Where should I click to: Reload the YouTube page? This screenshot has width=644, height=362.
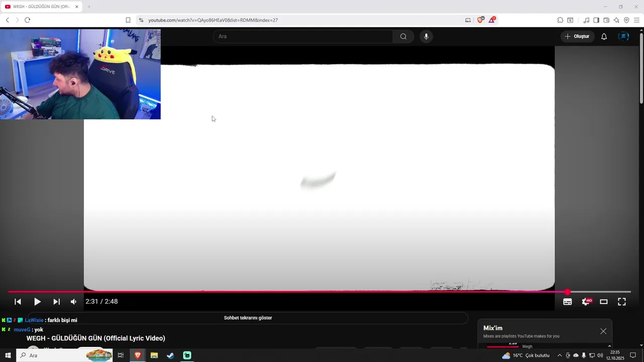[x=27, y=20]
